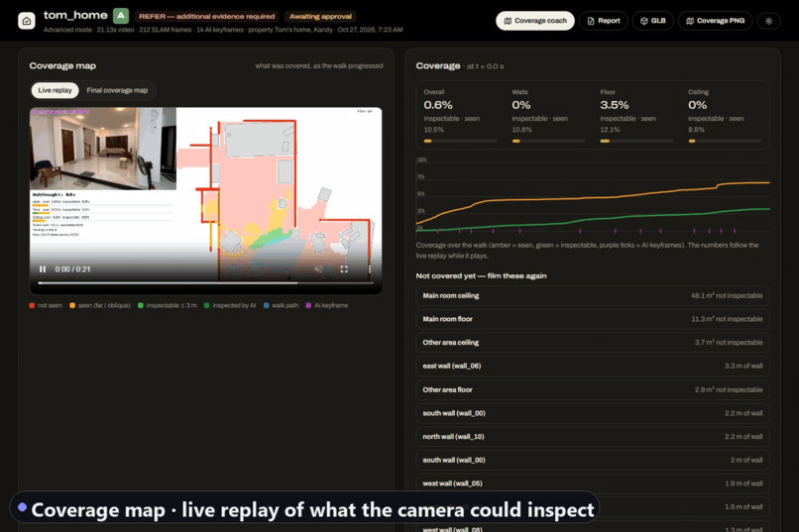Select the Overall 0.6% coverage stat
Screen dimensions: 799x532
click(460, 116)
